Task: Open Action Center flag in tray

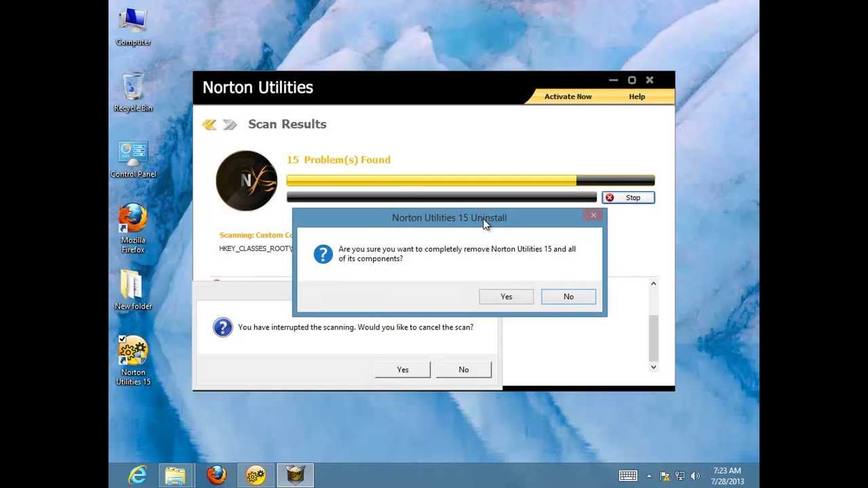Action: [665, 476]
